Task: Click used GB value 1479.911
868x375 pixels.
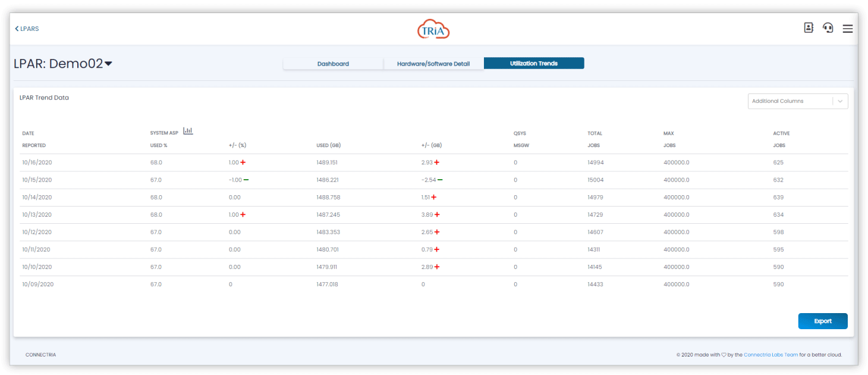Action: point(327,267)
